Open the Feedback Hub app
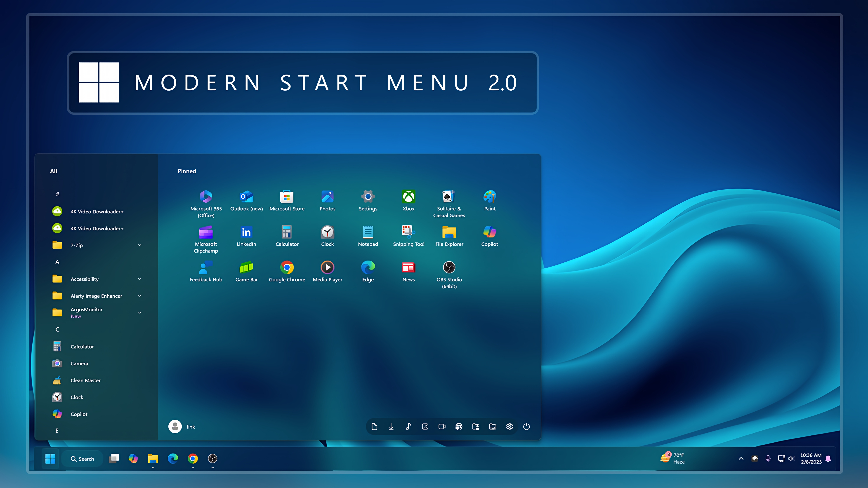The image size is (868, 488). click(x=206, y=267)
